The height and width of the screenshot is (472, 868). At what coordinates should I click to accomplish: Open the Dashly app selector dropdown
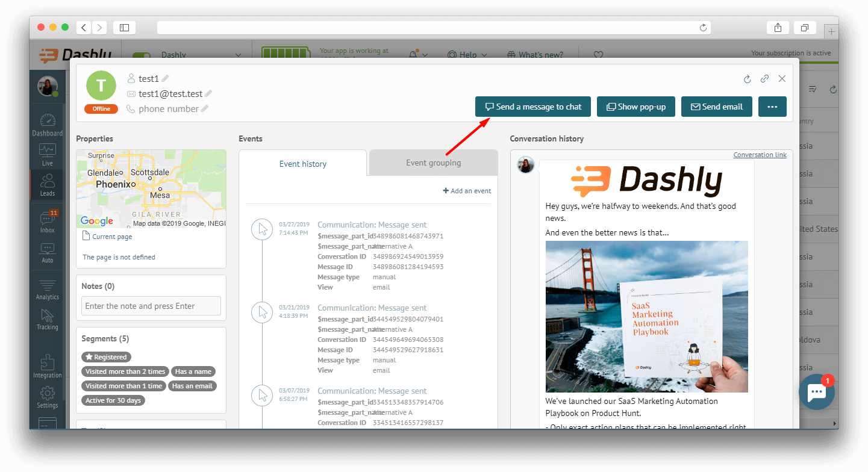click(x=201, y=55)
